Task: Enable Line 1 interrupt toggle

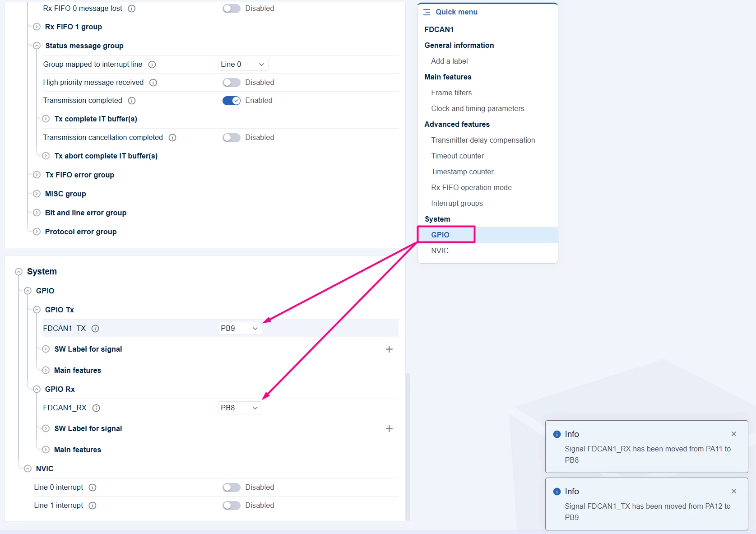Action: tap(232, 506)
